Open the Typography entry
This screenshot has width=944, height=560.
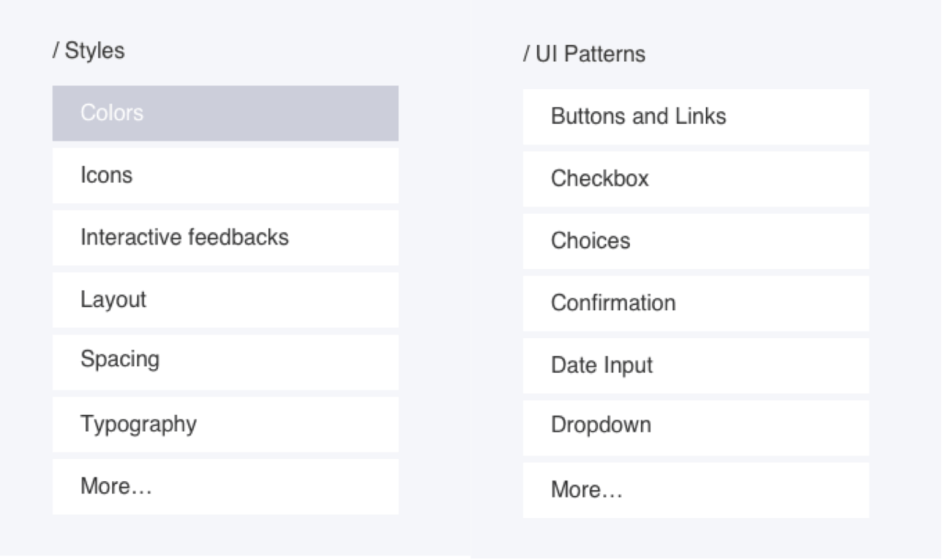tap(225, 424)
